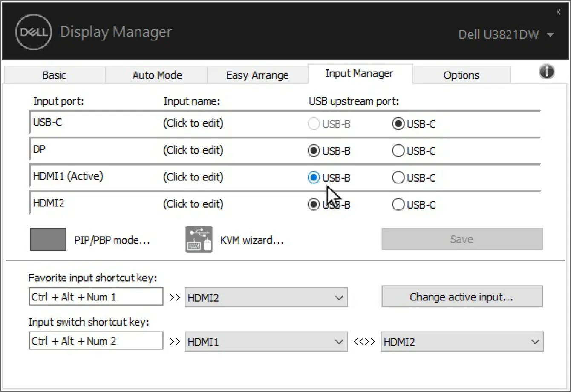The height and width of the screenshot is (392, 571).
Task: Click the Save button
Action: [461, 239]
